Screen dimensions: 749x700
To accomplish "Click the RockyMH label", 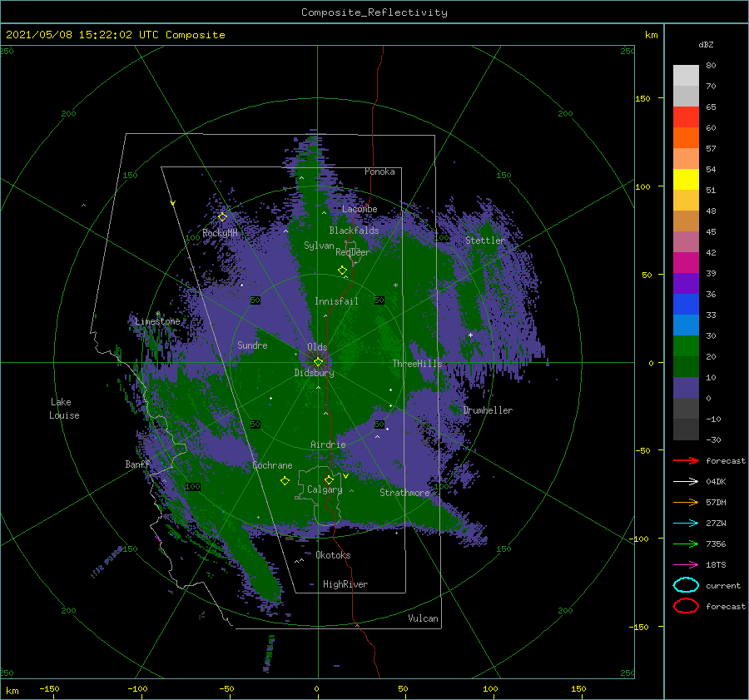I will pos(221,233).
